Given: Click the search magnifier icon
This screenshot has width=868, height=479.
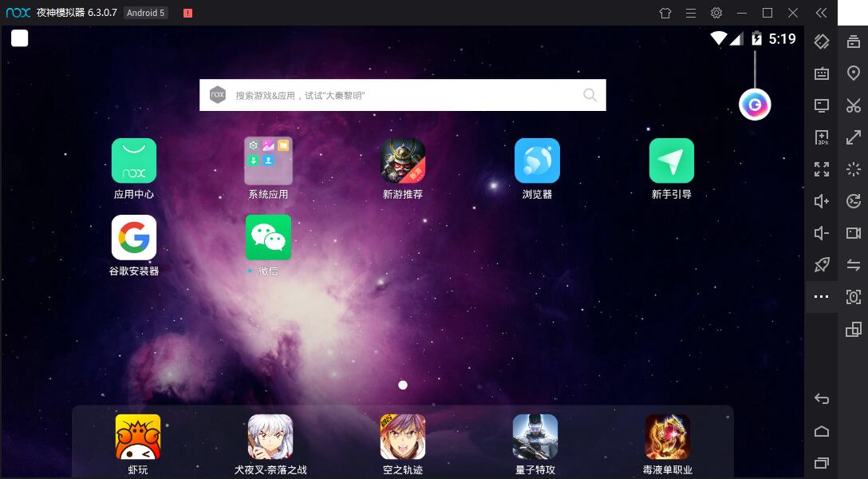Looking at the screenshot, I should (x=590, y=95).
